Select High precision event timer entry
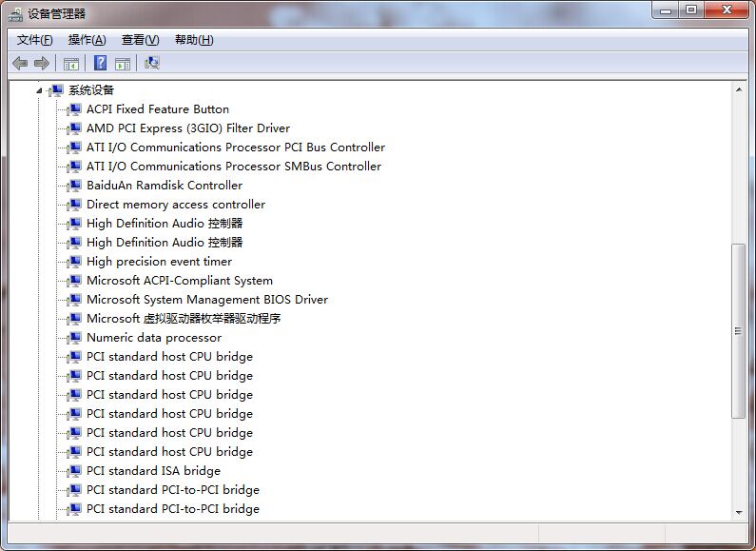This screenshot has height=551, width=756. 159,262
